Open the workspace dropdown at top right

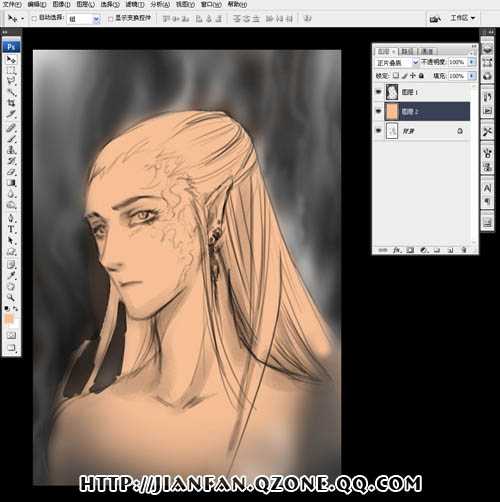[x=462, y=18]
